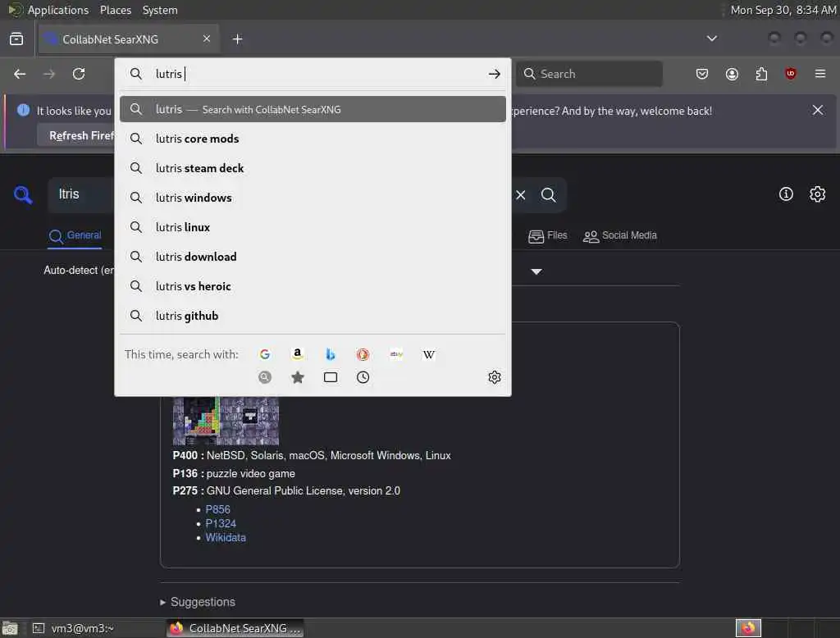Image resolution: width=840 pixels, height=638 pixels.
Task: Open the Pocket save icon
Action: pyautogui.click(x=702, y=74)
